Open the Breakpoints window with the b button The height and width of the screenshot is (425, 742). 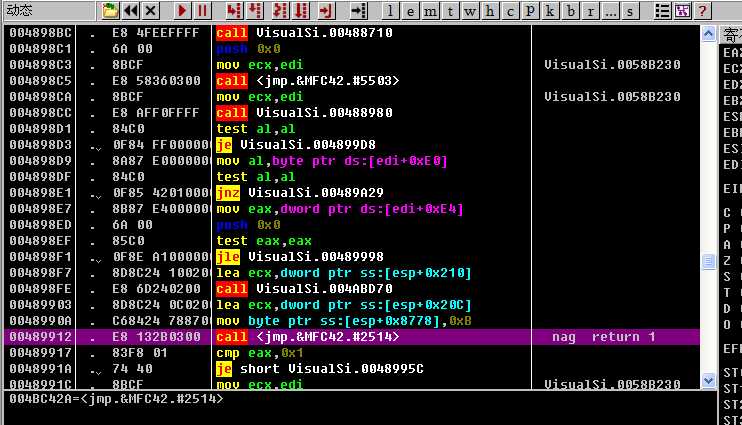570,10
